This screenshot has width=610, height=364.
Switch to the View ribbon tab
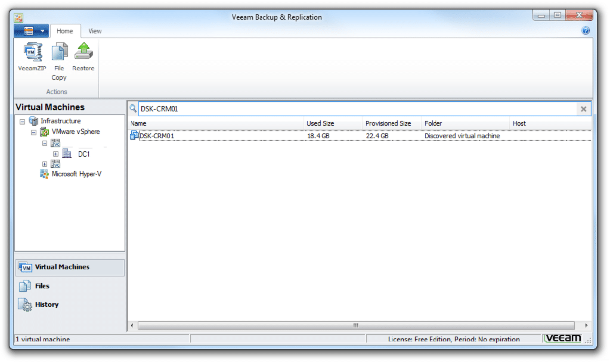pyautogui.click(x=95, y=31)
